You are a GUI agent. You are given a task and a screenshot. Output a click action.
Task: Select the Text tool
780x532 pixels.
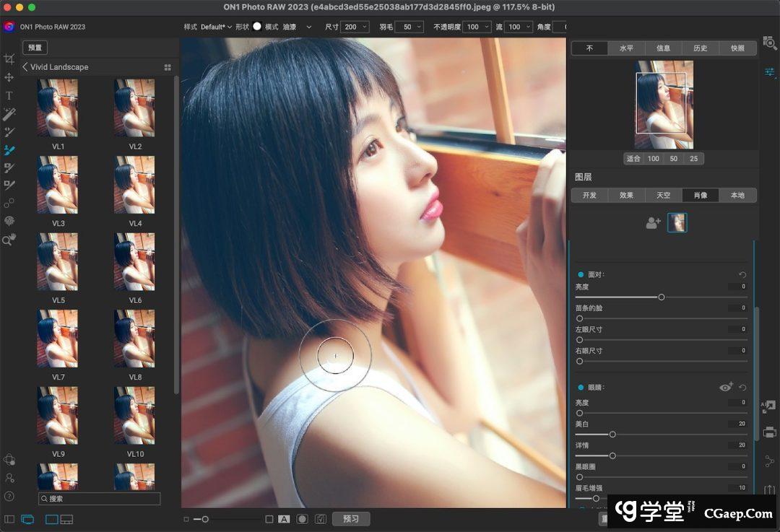tap(9, 95)
